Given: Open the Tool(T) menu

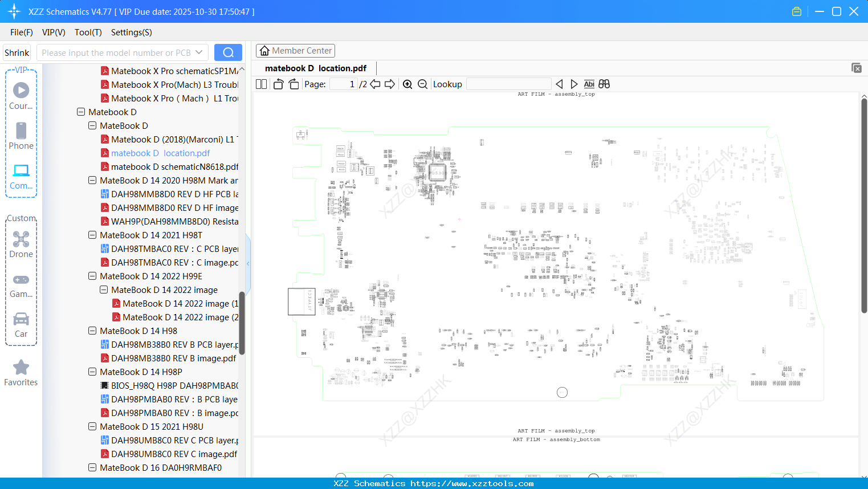Looking at the screenshot, I should tap(88, 32).
